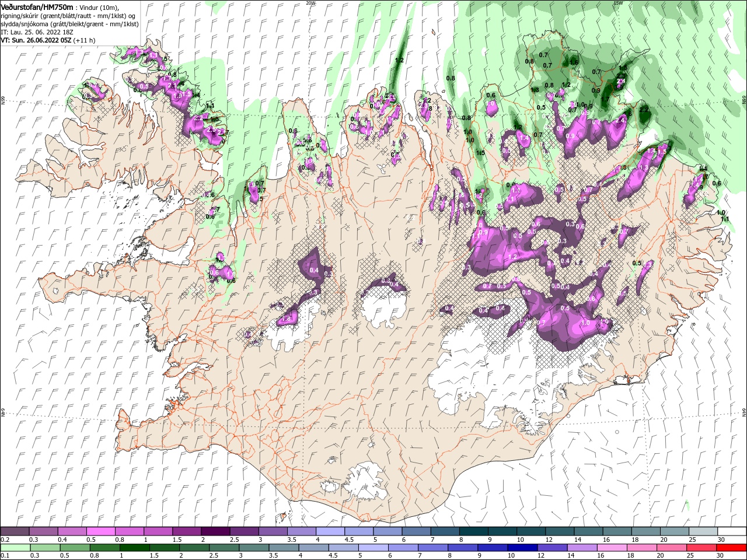747x560 pixels.
Task: Pick the bottom-row swatch starting at 25
Action: (x=702, y=548)
